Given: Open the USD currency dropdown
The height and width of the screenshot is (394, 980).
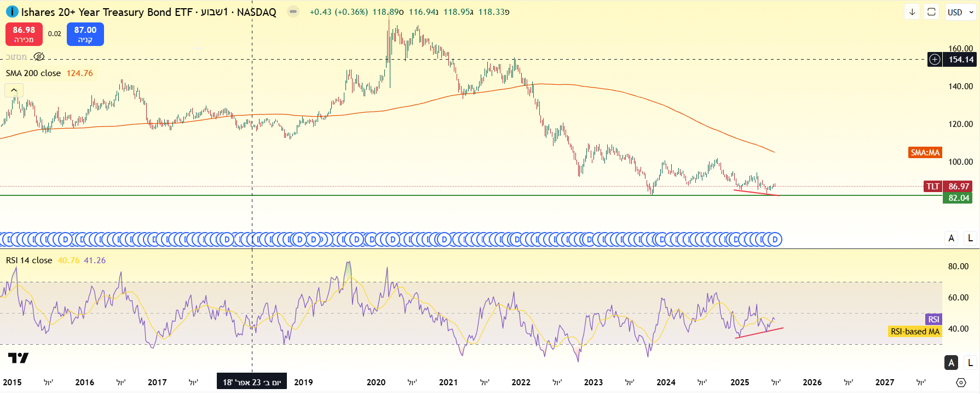Looking at the screenshot, I should (x=960, y=12).
